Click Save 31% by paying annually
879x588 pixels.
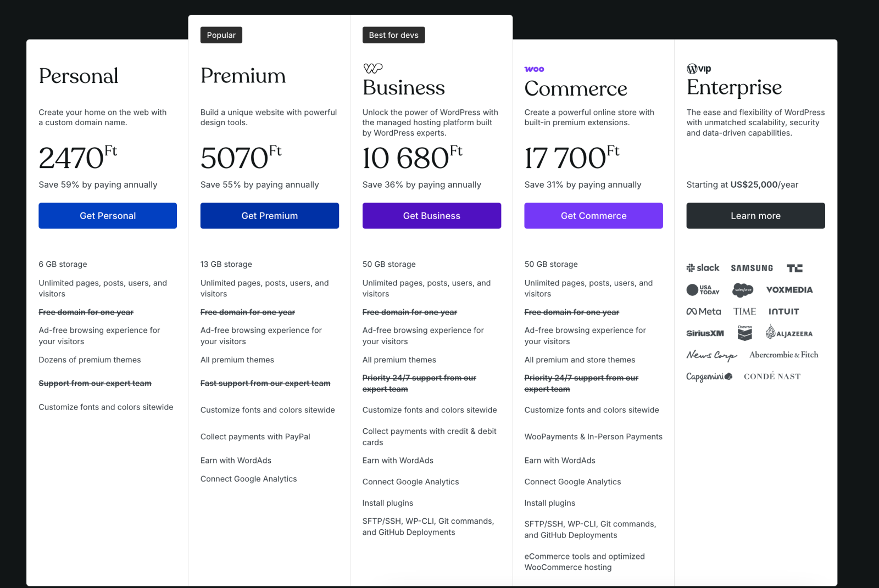tap(583, 184)
